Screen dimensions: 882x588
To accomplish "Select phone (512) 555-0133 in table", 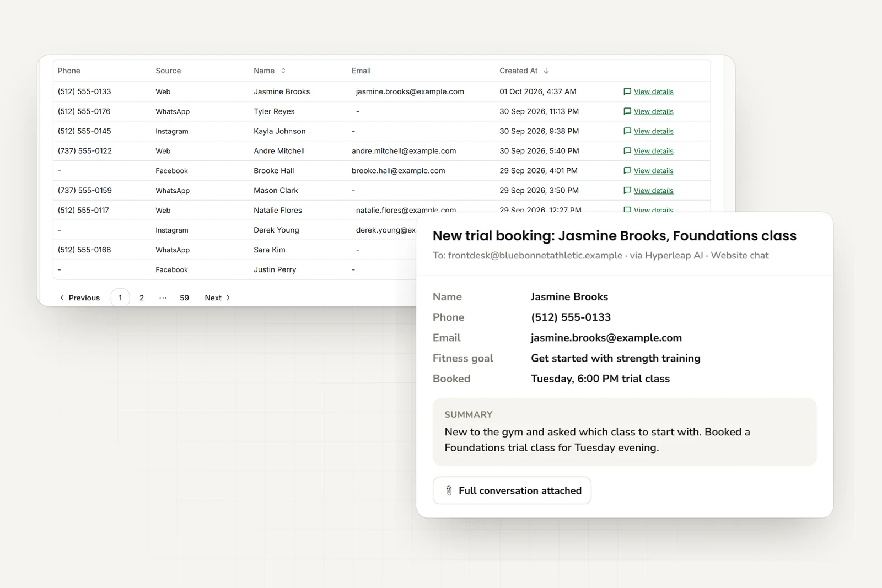I will [x=84, y=91].
